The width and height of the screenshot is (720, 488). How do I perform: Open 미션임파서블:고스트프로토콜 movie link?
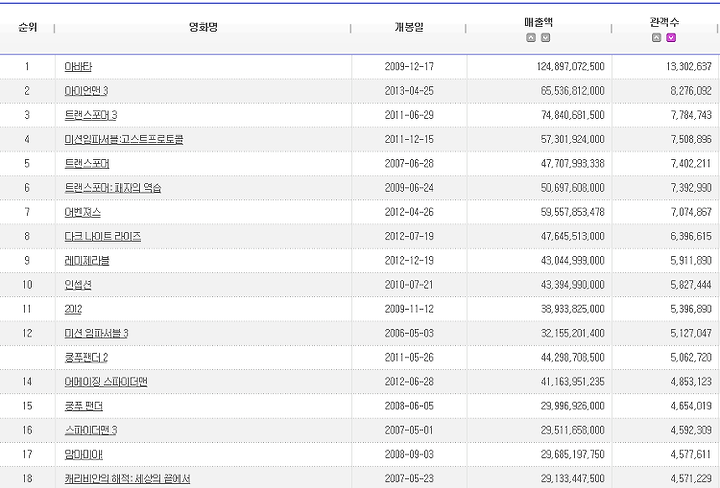tap(124, 140)
